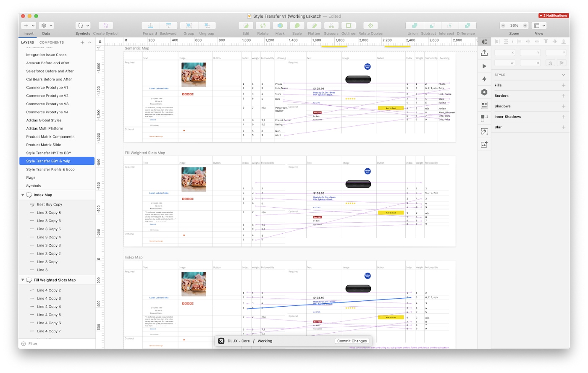Open the View dropdown in toolbar
588x373 pixels.
coord(539,26)
